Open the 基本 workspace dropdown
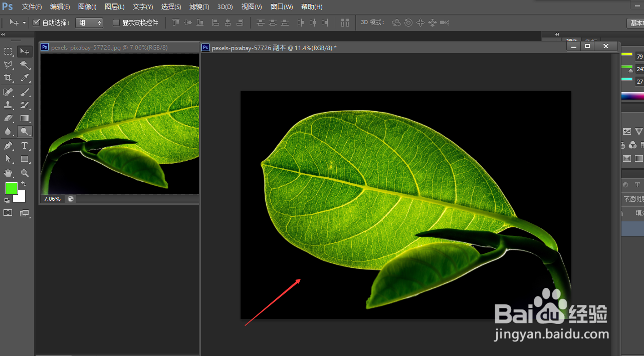Screen dimensions: 644x356 [x=635, y=23]
